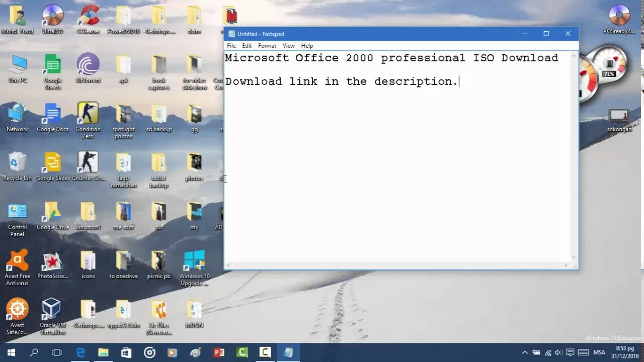This screenshot has width=644, height=362.
Task: Select the BitTorrent desktop icon
Action: (x=88, y=68)
